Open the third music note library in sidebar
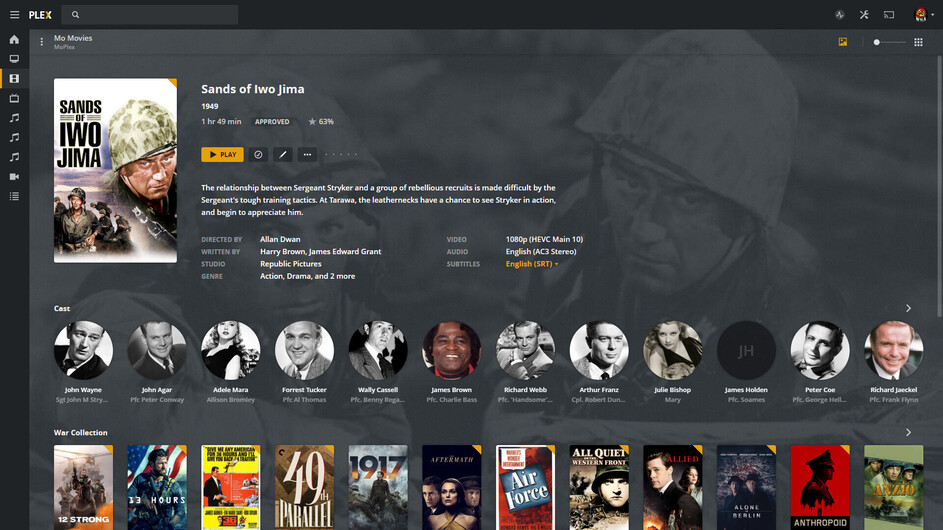Image resolution: width=943 pixels, height=530 pixels. coord(14,157)
